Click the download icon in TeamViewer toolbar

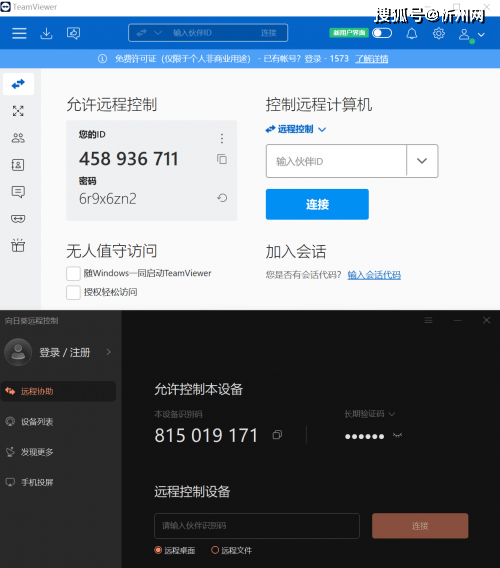pos(46,33)
